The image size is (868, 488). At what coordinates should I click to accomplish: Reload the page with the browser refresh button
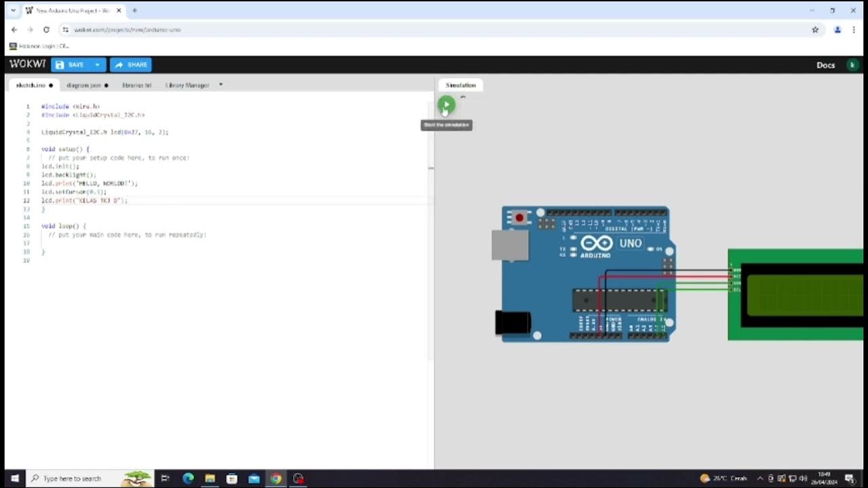[46, 30]
